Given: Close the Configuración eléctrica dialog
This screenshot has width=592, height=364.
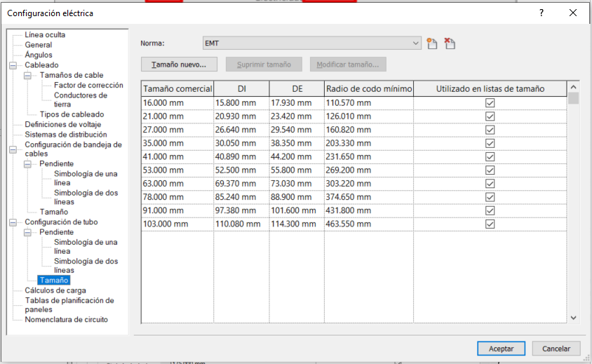Looking at the screenshot, I should pos(573,13).
